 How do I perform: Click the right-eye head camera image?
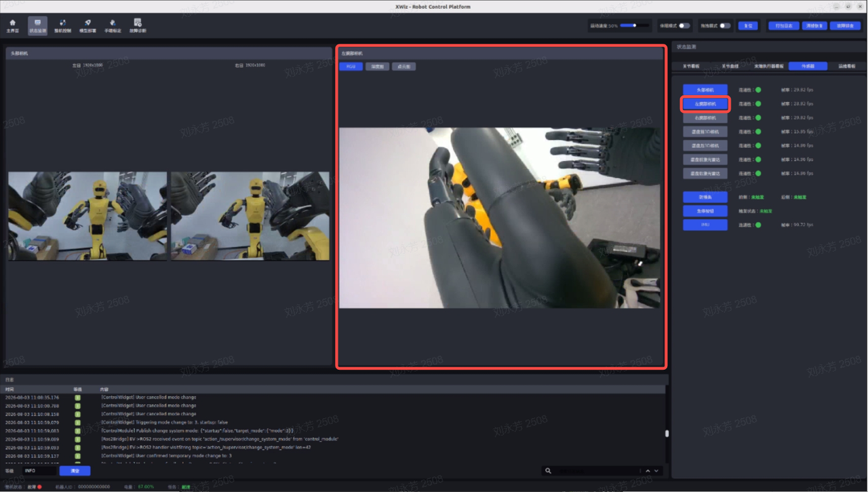(x=250, y=216)
